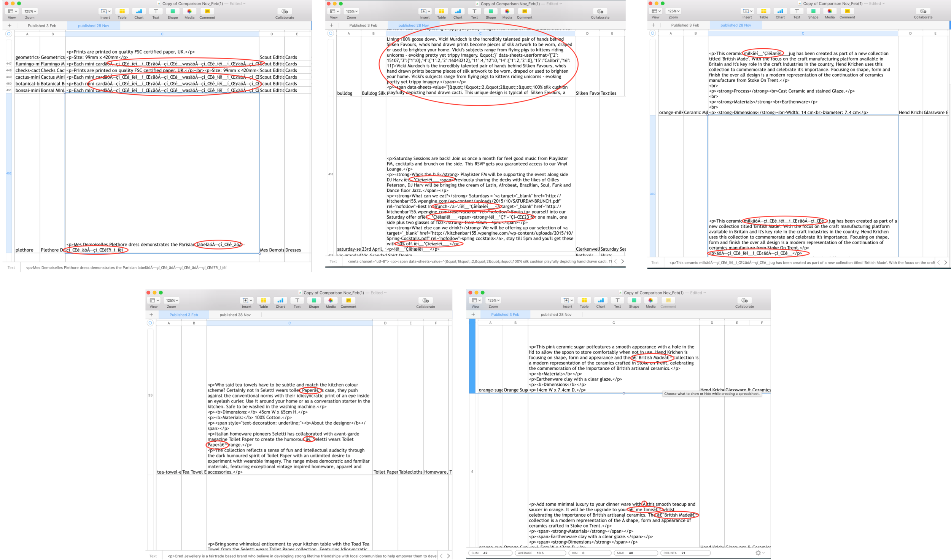This screenshot has width=951, height=560.
Task: Select row 448 header in Scout Editions cards window
Action: 9,70
